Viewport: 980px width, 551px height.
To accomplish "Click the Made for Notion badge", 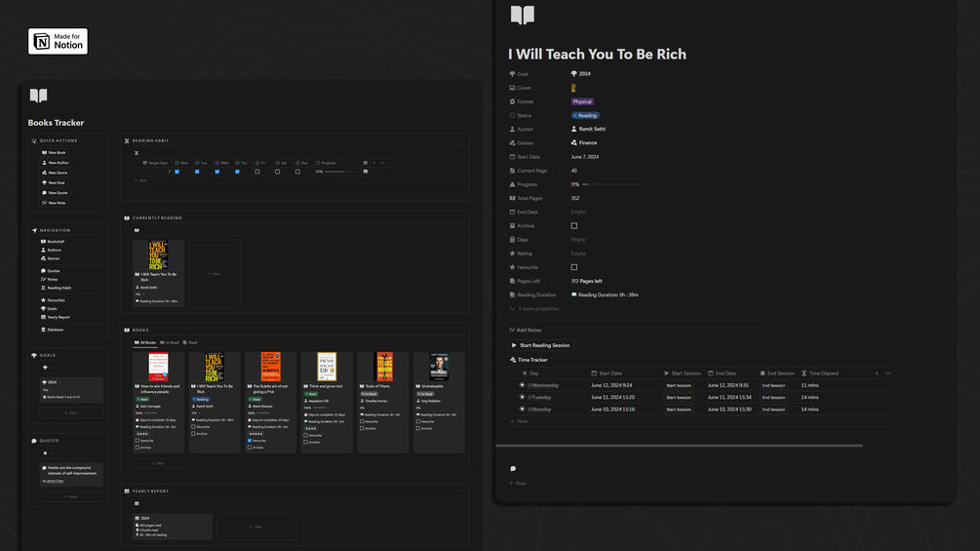I will click(x=58, y=41).
